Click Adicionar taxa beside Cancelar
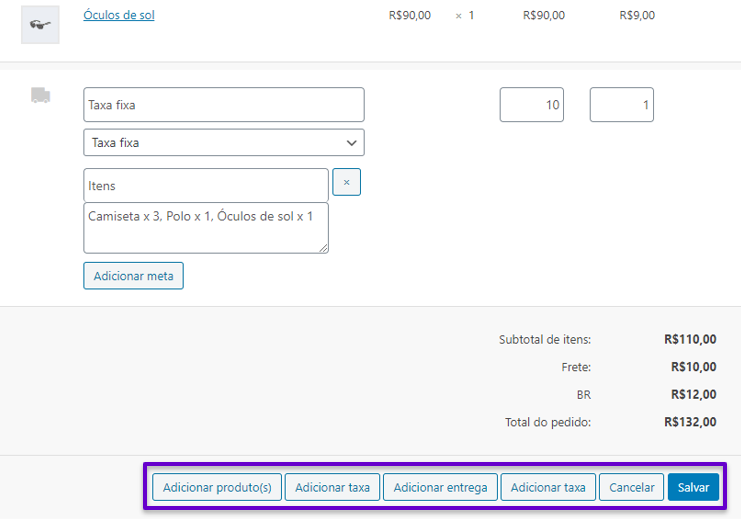 [548, 487]
